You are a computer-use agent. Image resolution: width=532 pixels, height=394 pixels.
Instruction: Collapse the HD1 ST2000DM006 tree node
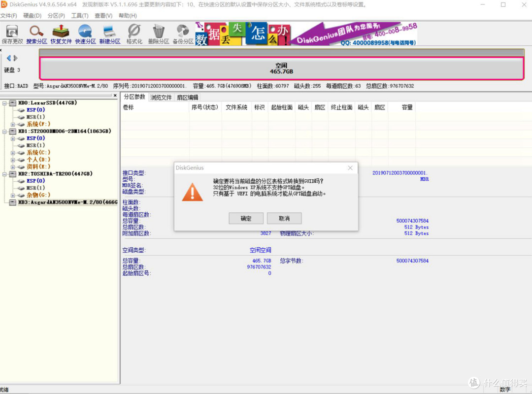click(x=4, y=131)
